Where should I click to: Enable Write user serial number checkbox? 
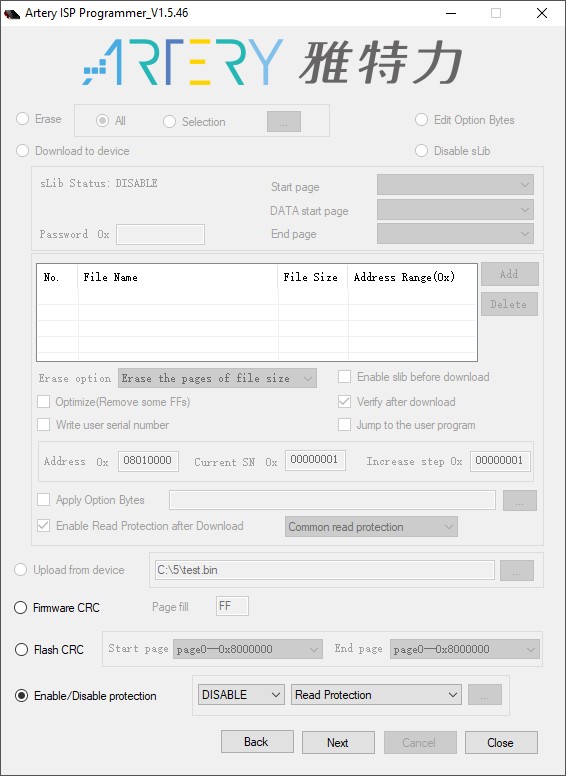click(44, 425)
